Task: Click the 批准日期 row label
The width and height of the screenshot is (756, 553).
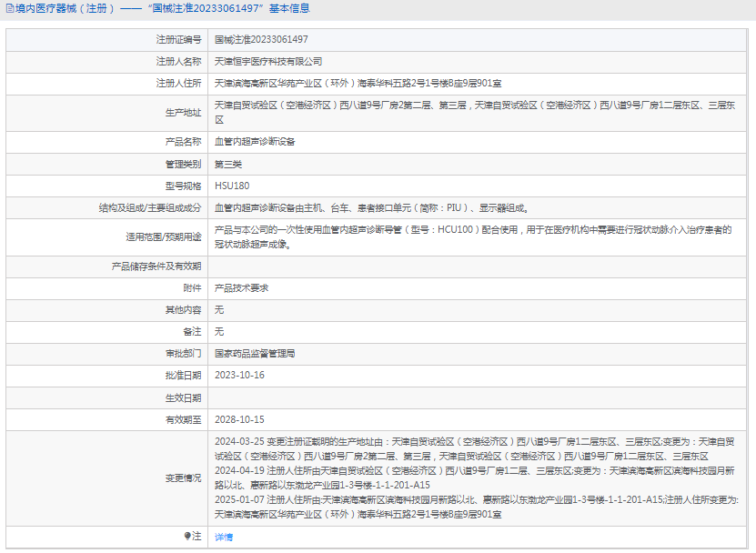Action: pyautogui.click(x=183, y=376)
